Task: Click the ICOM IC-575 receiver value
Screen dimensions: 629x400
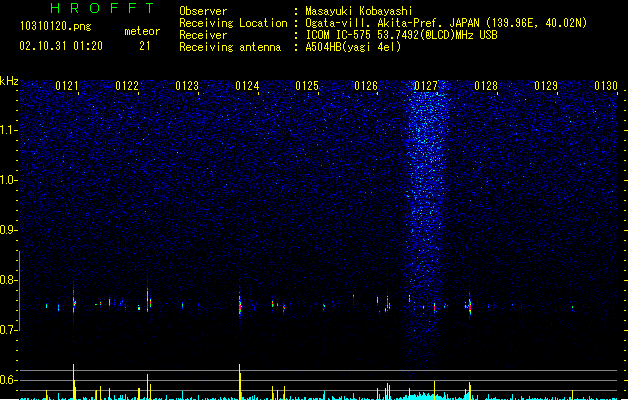Action: [x=401, y=35]
